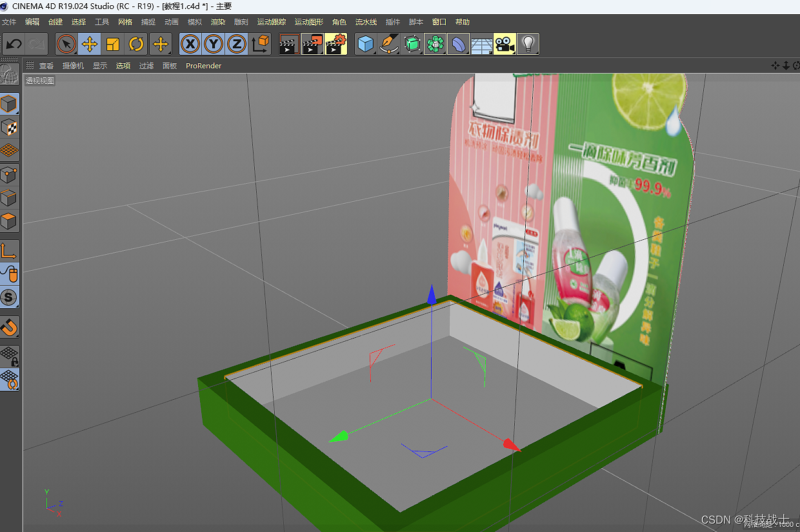Toggle Tweak mode mouse icon
The height and width of the screenshot is (532, 800).
tap(9, 274)
